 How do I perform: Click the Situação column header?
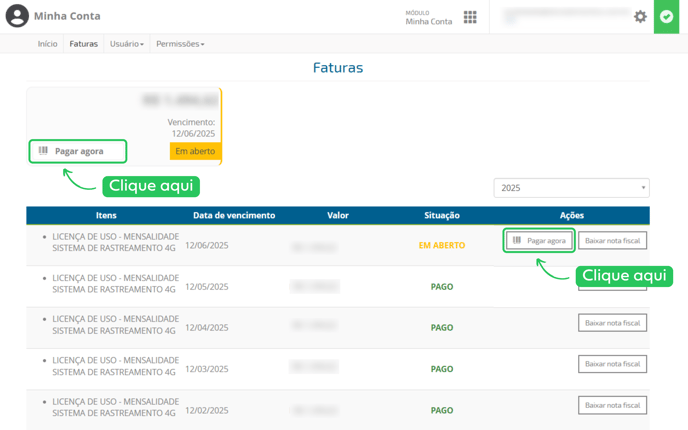[x=442, y=215]
